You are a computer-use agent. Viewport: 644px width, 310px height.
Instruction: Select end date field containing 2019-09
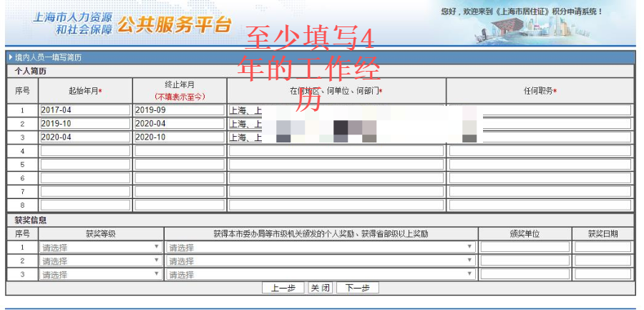[x=180, y=110]
